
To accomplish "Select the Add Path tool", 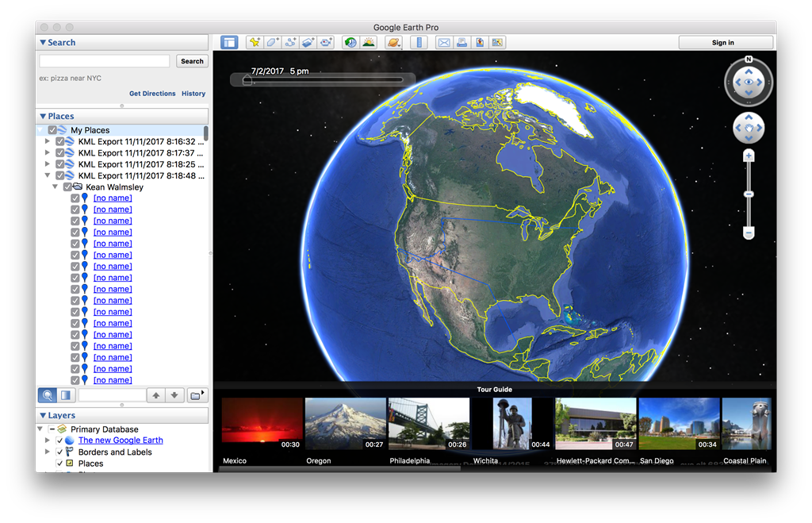I will 291,43.
